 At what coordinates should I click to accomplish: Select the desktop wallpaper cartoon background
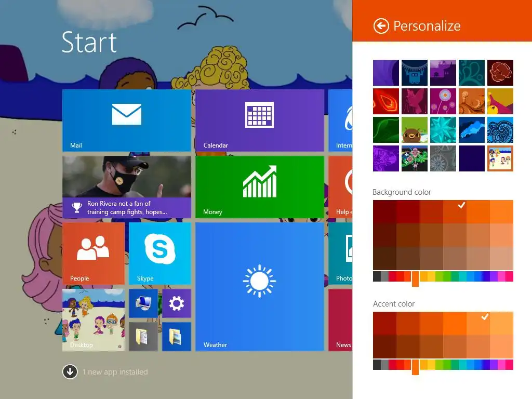[500, 158]
